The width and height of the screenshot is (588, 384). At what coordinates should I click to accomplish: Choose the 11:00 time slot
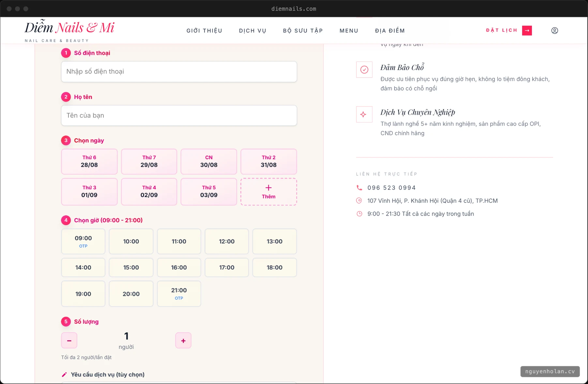(179, 241)
